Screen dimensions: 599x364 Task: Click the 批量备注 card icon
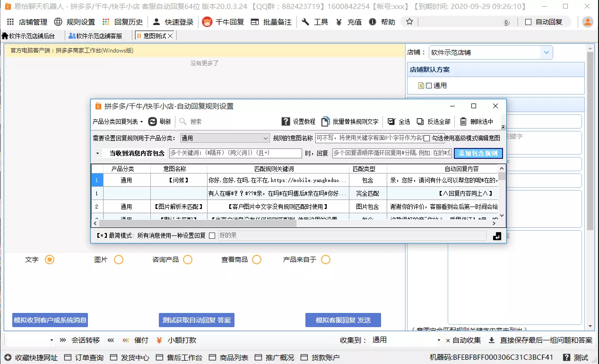click(255, 22)
